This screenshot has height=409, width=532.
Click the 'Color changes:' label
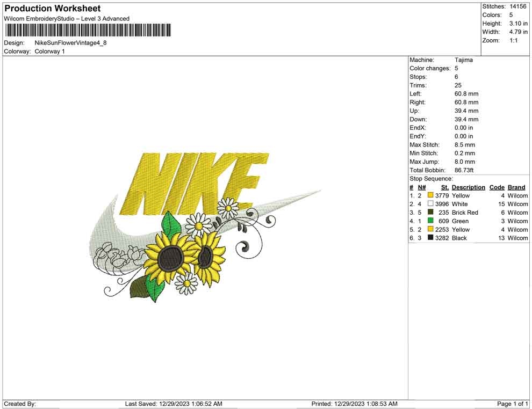pos(430,69)
